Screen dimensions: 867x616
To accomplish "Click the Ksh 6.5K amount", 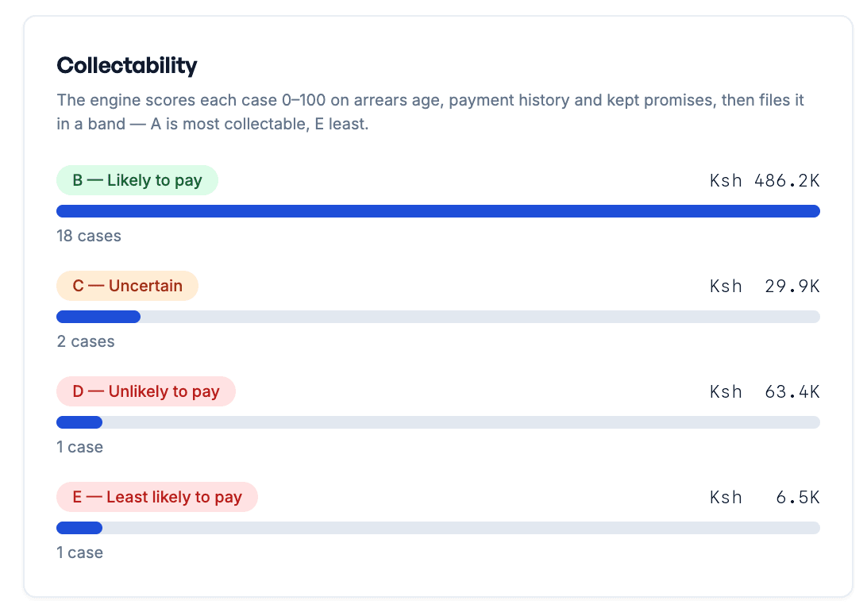I will [x=765, y=498].
